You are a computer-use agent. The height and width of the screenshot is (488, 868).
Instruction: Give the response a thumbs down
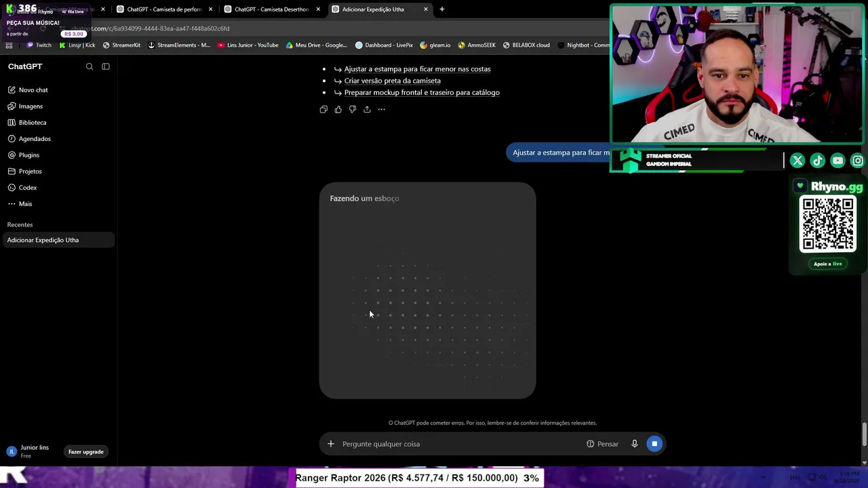click(x=353, y=109)
